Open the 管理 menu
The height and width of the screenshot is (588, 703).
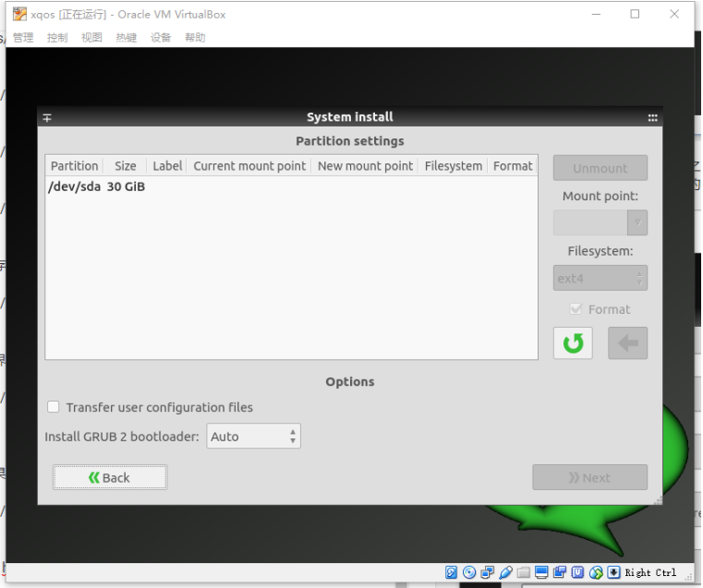23,38
